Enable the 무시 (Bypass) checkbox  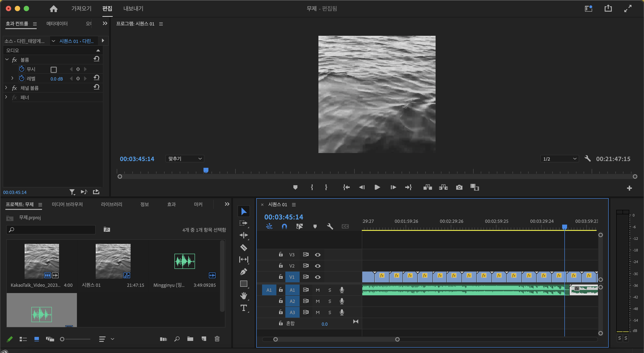click(53, 69)
